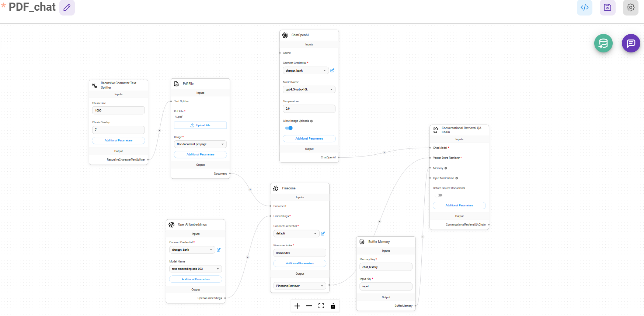
Task: Click the Chat Model input label
Action: coord(440,148)
